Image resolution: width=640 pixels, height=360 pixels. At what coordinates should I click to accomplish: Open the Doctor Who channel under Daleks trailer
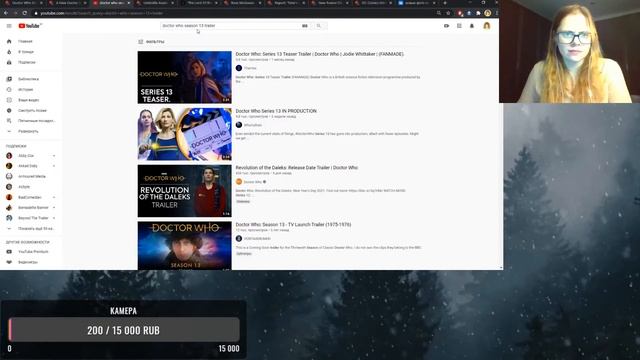tap(253, 182)
